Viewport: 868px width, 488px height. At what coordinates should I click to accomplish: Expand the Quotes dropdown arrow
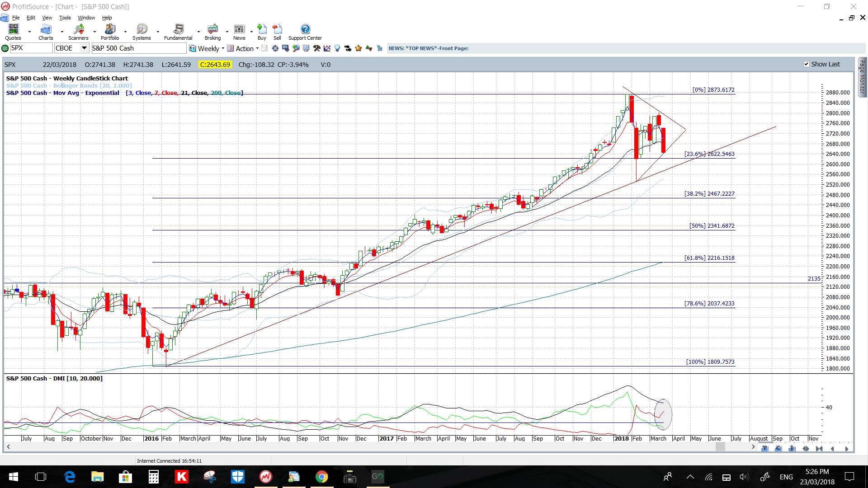point(29,32)
